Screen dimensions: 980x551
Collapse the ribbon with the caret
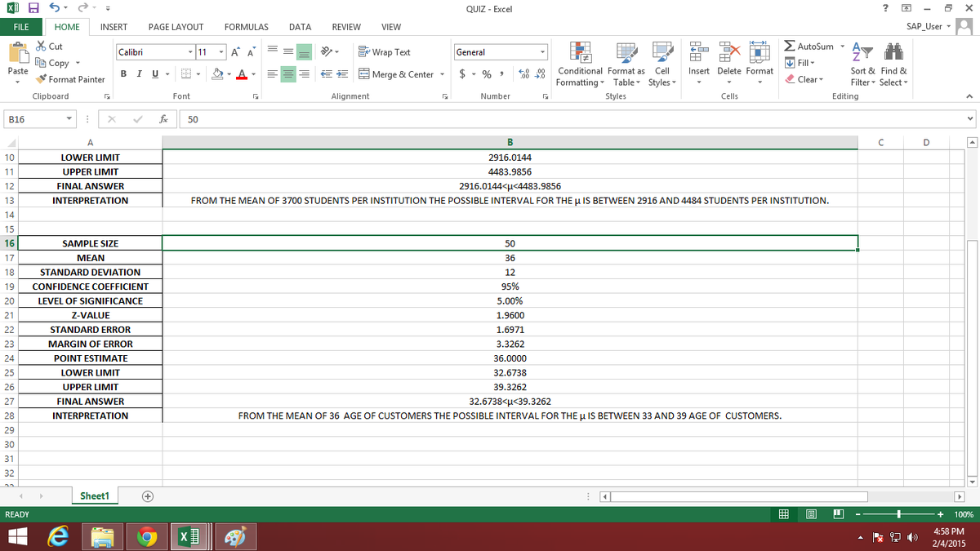[969, 96]
